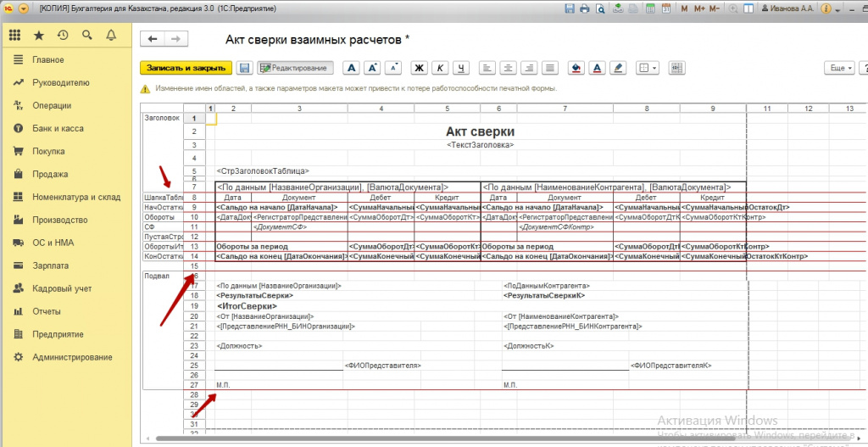Pick the cell fill color (paint bucket)
868x447 pixels.
coord(576,68)
